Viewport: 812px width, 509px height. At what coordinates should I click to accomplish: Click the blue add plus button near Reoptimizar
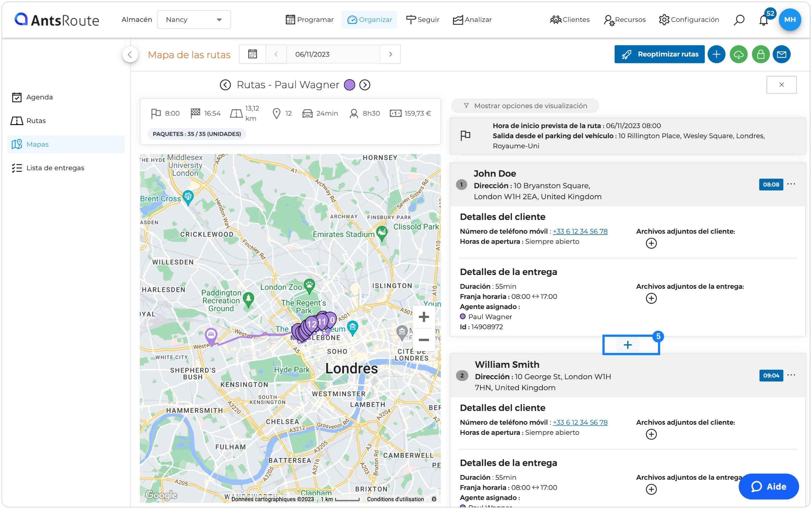[716, 54]
